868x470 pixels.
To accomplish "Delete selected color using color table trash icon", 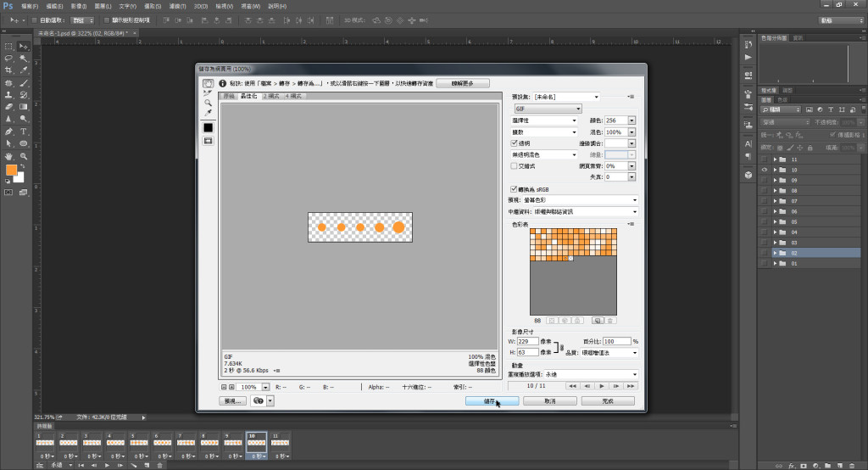I will pos(610,321).
